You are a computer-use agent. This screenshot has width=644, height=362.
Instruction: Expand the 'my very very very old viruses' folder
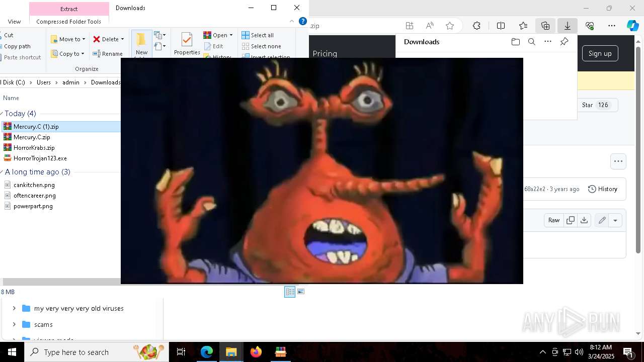pyautogui.click(x=14, y=308)
